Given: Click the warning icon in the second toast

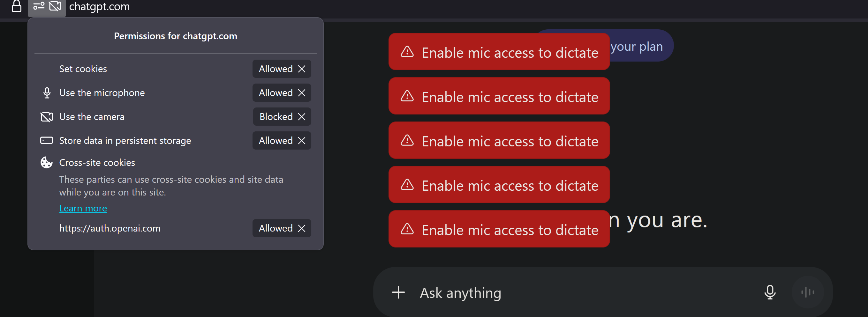Looking at the screenshot, I should [407, 96].
